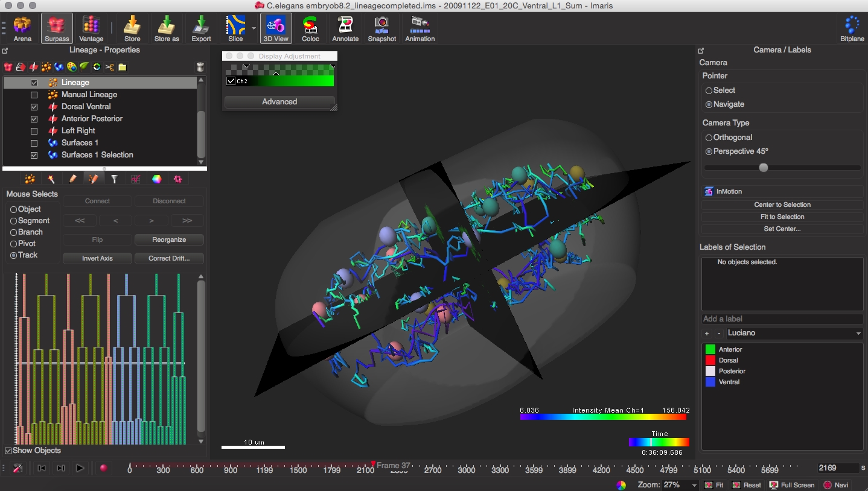Screen dimensions: 868x491
Task: Take a Snapshot of the scene
Action: [381, 28]
